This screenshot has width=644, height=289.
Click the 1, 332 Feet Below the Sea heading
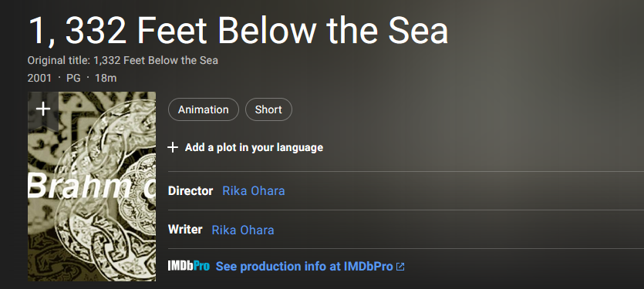(x=238, y=31)
